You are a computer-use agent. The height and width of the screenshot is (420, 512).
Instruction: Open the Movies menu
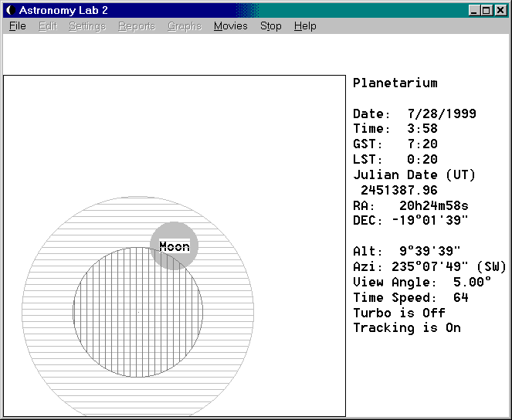tap(230, 26)
